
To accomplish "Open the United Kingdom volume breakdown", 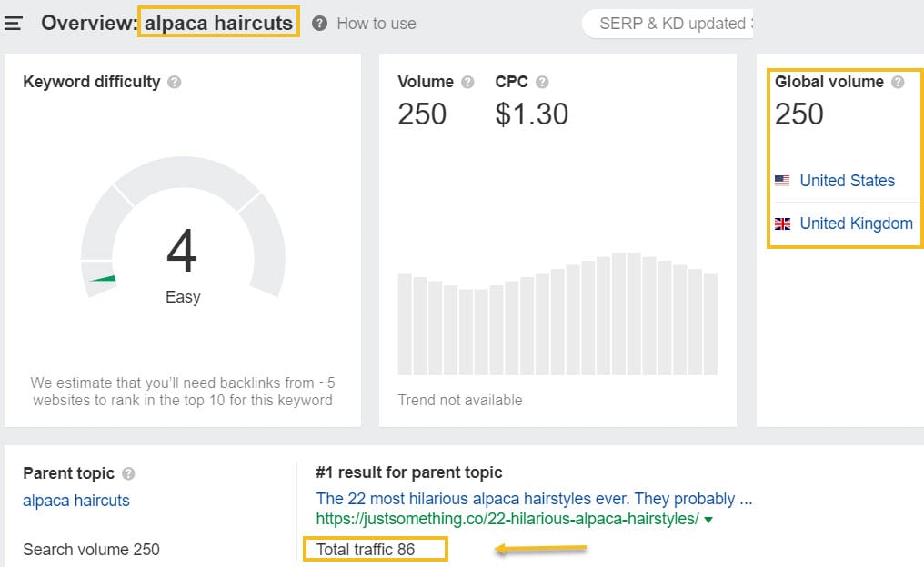I will 857,224.
